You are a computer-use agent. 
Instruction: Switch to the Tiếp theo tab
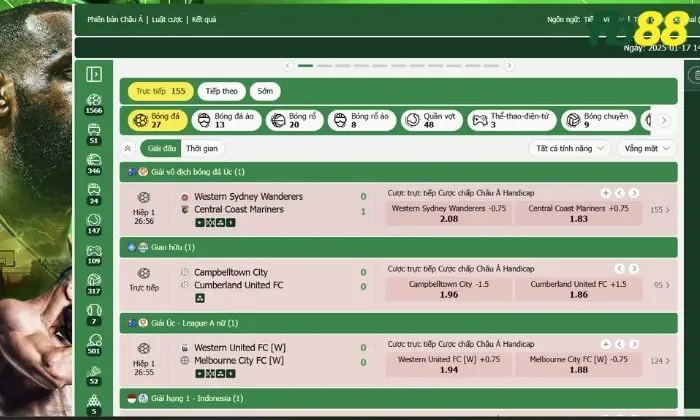click(222, 91)
